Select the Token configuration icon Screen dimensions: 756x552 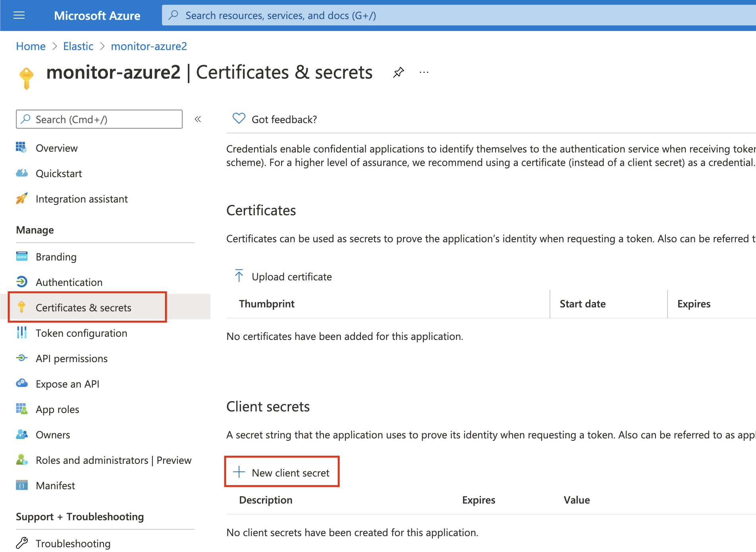(22, 333)
